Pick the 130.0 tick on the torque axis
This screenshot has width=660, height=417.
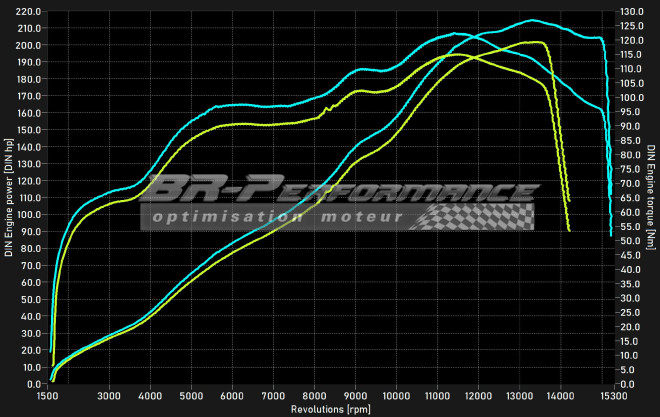click(632, 12)
